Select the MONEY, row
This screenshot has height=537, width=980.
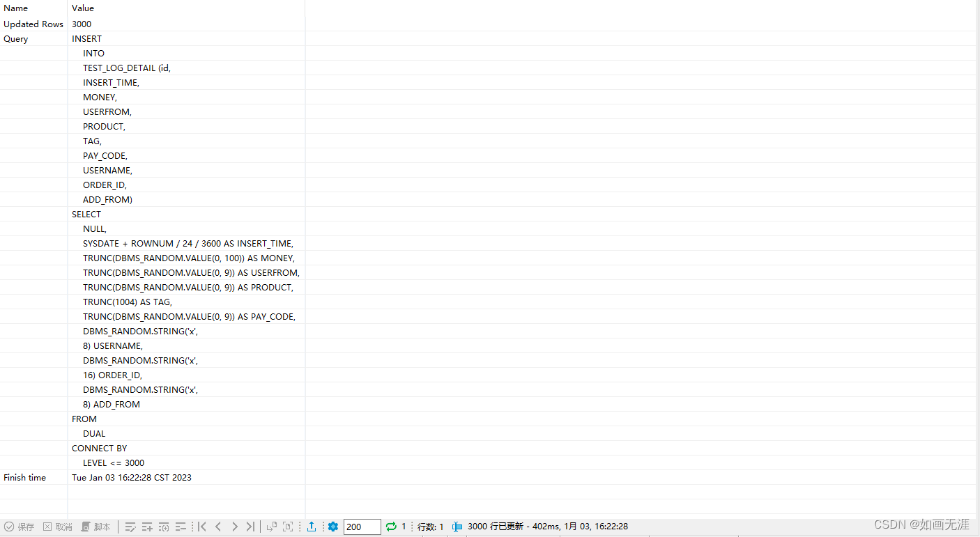pos(186,97)
